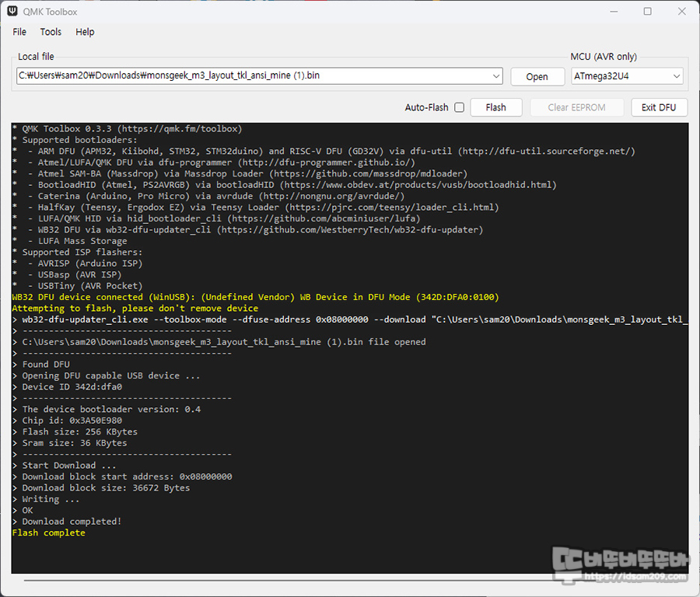Click the 'Chip id: 0x3A50E980' line

tap(67, 421)
